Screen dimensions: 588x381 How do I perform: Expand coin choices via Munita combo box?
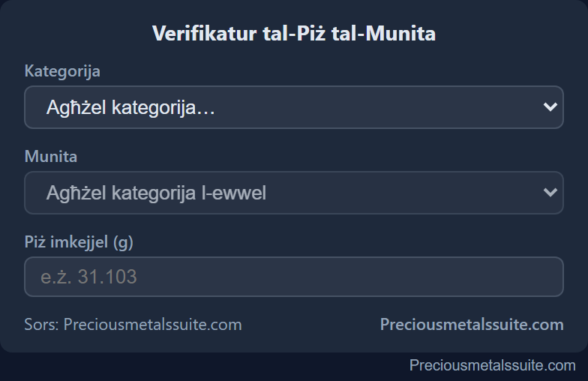(x=294, y=193)
